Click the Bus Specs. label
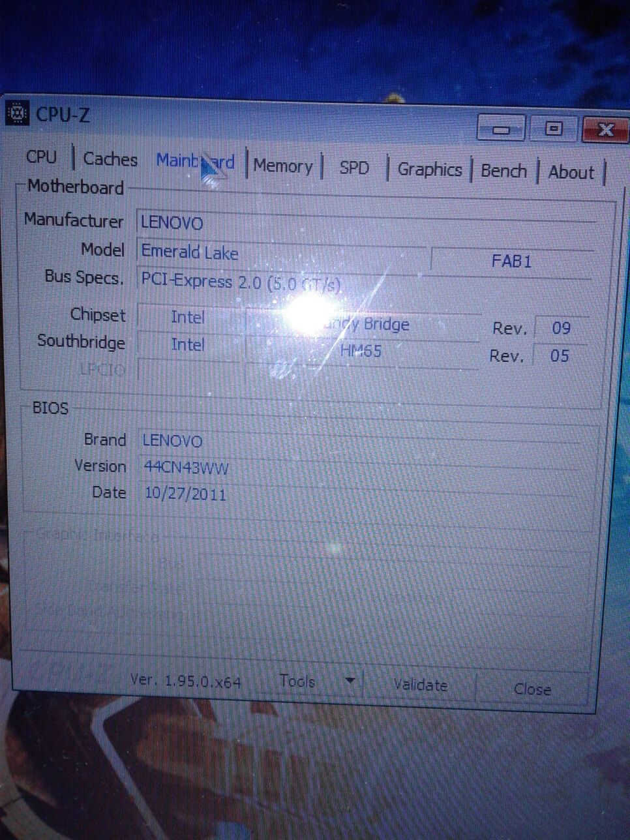Viewport: 630px width, 840px height. coord(83,277)
